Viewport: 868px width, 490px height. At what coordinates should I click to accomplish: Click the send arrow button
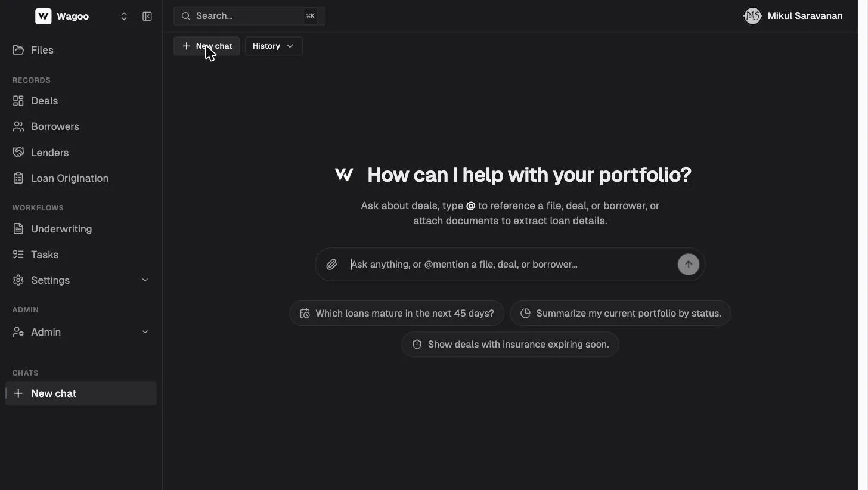click(x=689, y=265)
